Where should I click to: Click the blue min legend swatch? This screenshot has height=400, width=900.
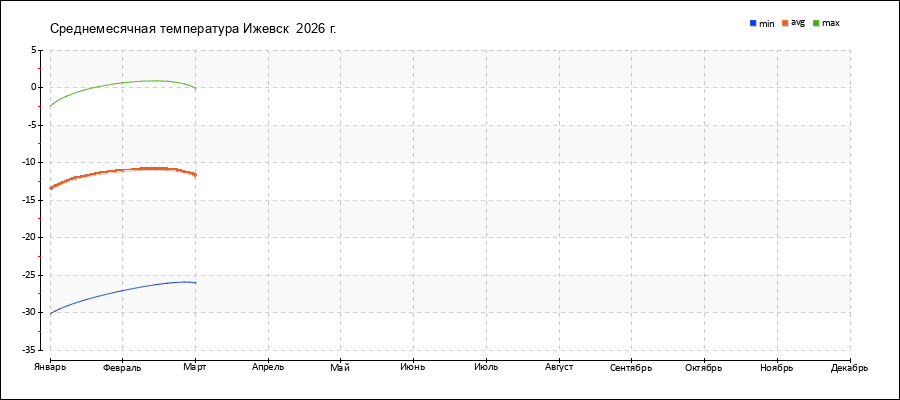click(753, 23)
